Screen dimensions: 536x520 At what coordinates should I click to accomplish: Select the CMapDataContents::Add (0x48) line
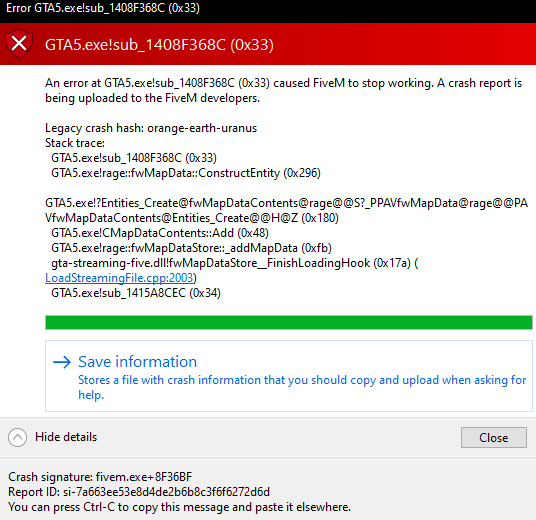[x=160, y=233]
